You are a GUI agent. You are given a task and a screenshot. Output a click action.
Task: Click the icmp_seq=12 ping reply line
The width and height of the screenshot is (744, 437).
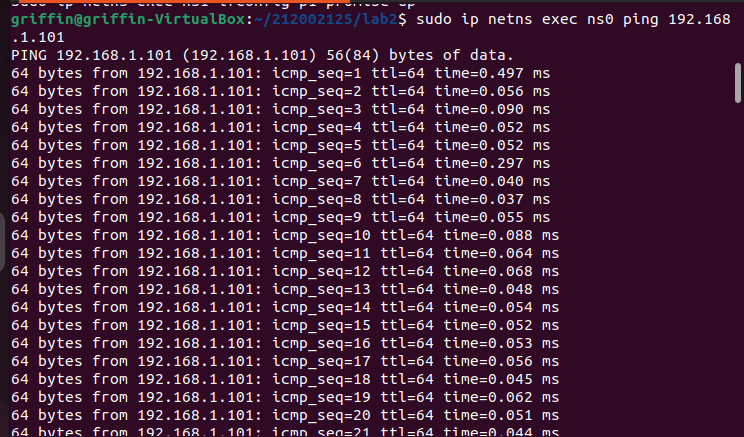click(285, 271)
